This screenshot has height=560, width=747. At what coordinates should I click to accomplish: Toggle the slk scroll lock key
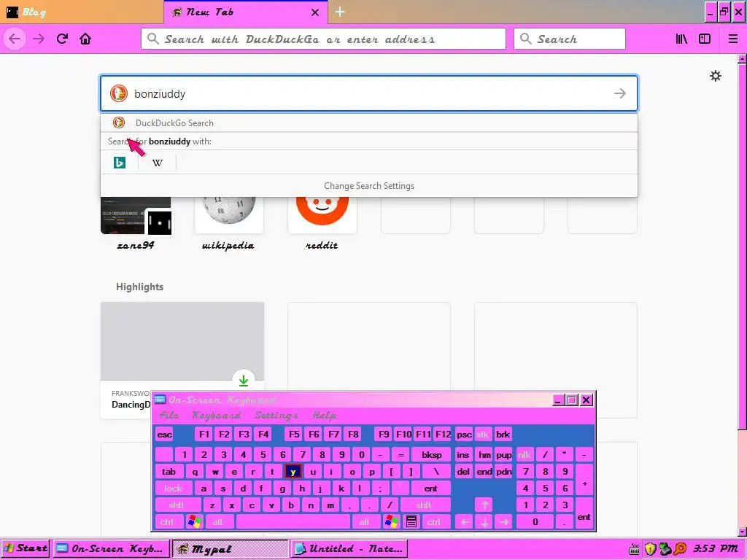pos(483,435)
